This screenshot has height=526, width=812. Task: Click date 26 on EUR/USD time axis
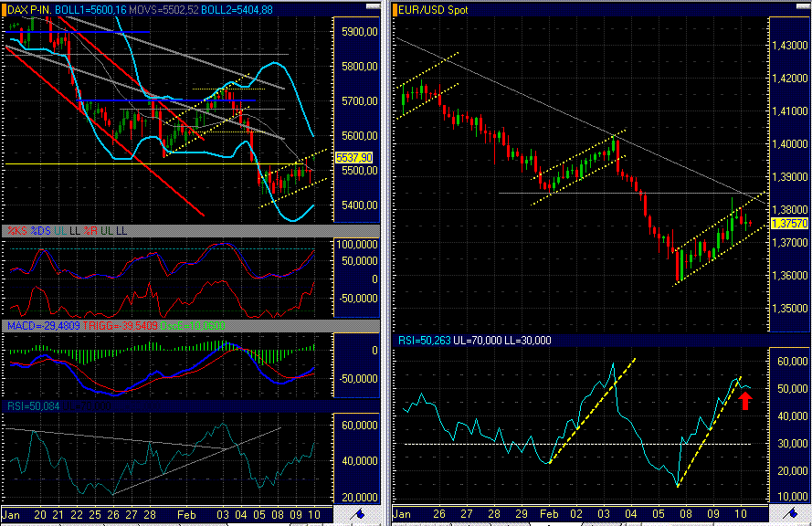[x=439, y=514]
